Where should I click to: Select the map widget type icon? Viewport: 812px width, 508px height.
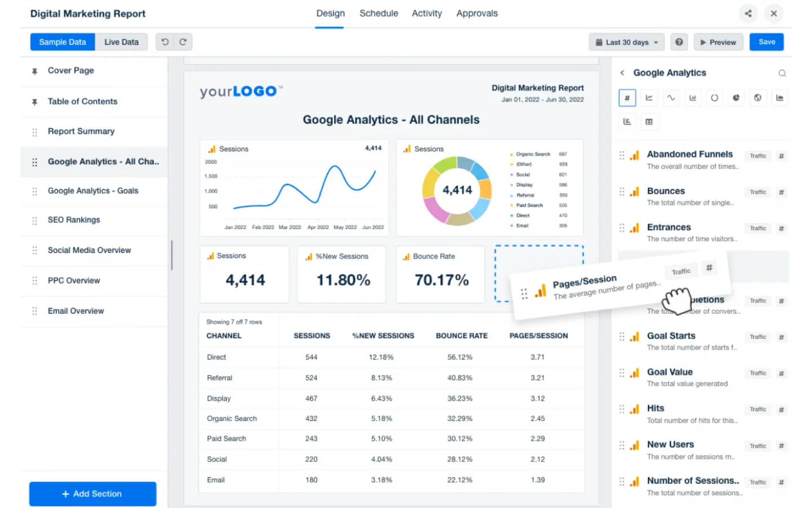758,98
